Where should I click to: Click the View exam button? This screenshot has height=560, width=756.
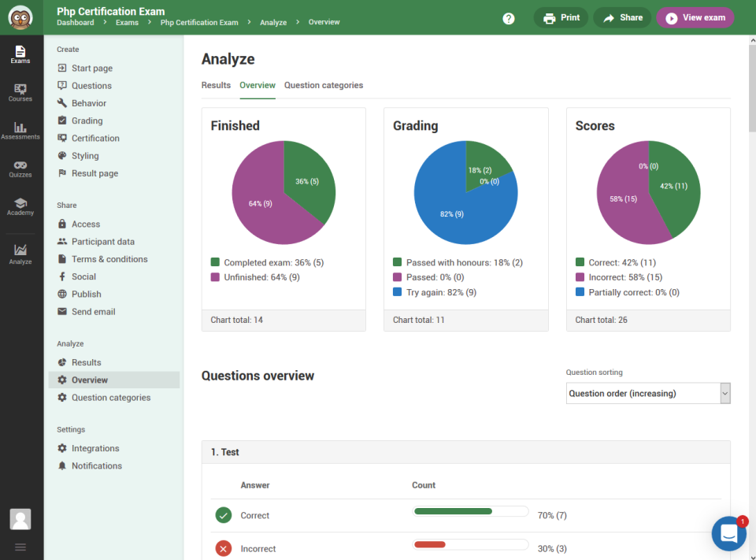click(695, 17)
